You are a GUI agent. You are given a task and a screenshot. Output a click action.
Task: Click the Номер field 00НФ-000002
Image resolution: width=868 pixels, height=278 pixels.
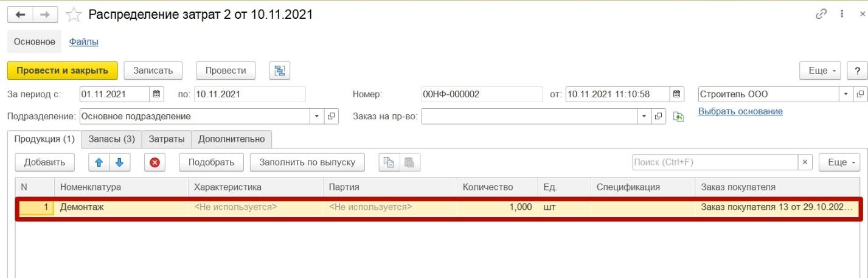(481, 94)
